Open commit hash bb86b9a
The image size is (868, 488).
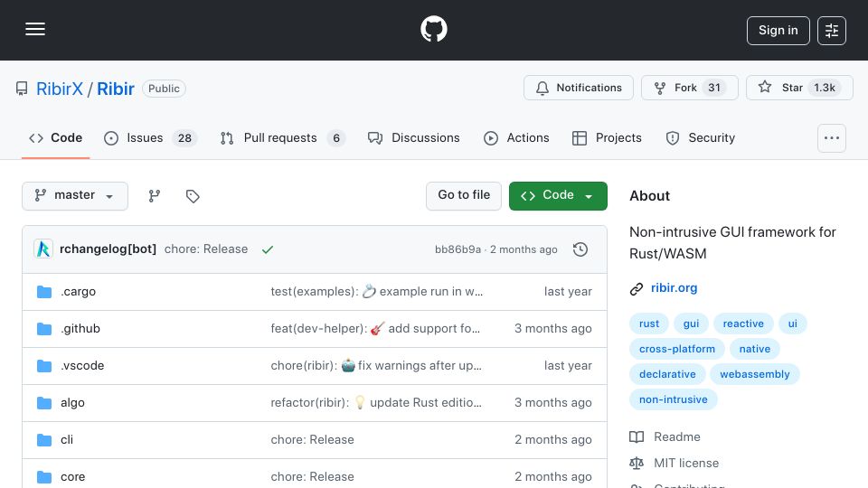[x=458, y=249]
